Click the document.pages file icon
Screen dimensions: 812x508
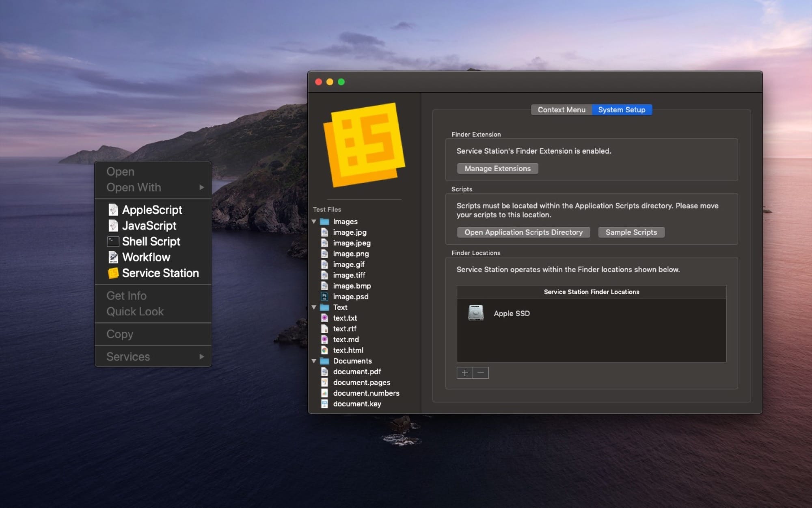pyautogui.click(x=324, y=382)
